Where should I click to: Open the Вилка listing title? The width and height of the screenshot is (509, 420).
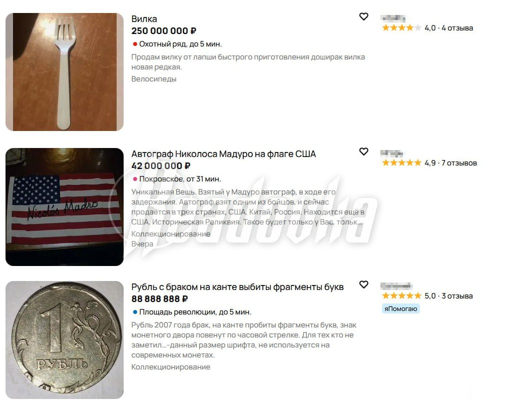click(144, 19)
